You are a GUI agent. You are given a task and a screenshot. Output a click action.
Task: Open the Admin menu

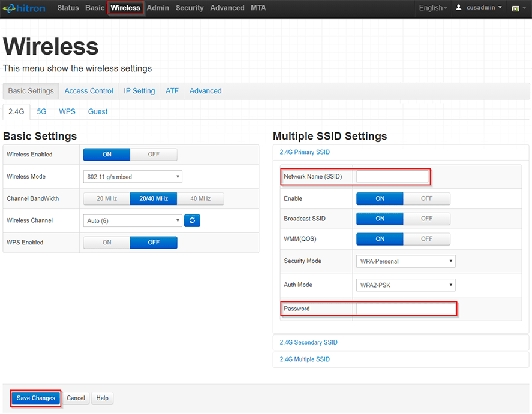(158, 8)
